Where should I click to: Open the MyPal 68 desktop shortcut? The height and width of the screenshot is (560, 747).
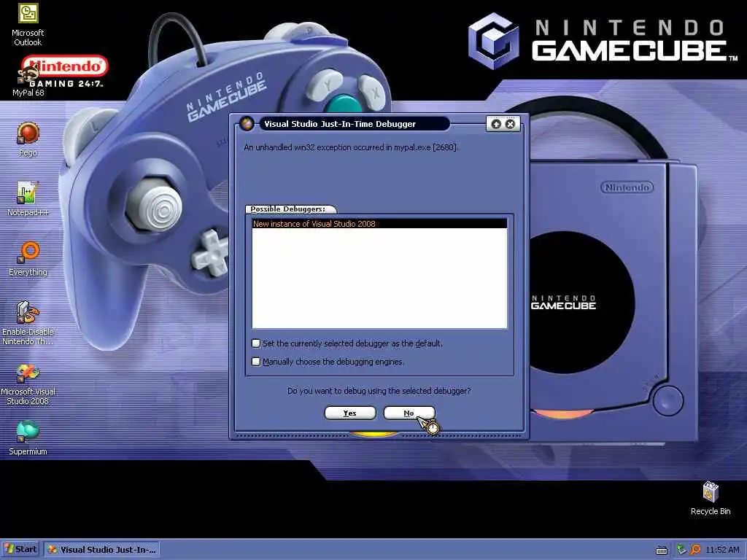[x=28, y=80]
